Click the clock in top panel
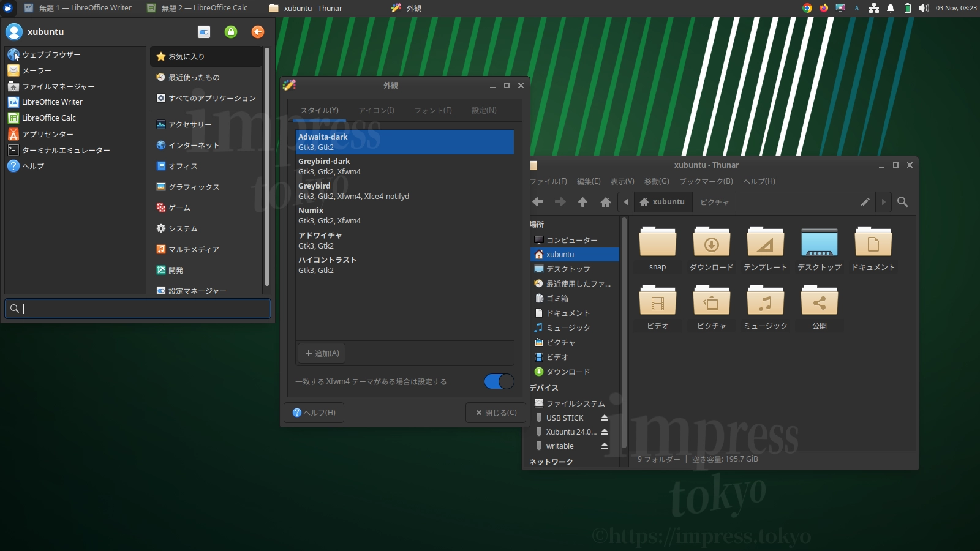The width and height of the screenshot is (980, 551). click(956, 8)
